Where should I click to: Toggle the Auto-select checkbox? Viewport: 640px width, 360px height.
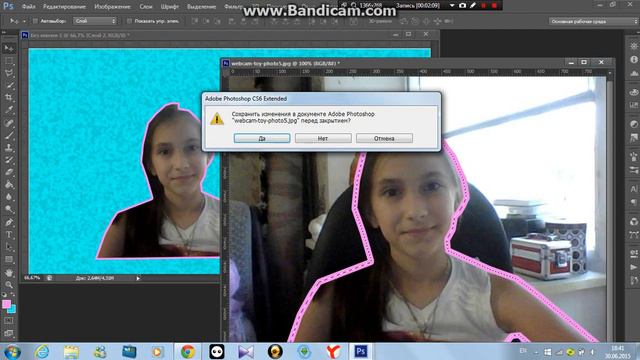point(35,21)
